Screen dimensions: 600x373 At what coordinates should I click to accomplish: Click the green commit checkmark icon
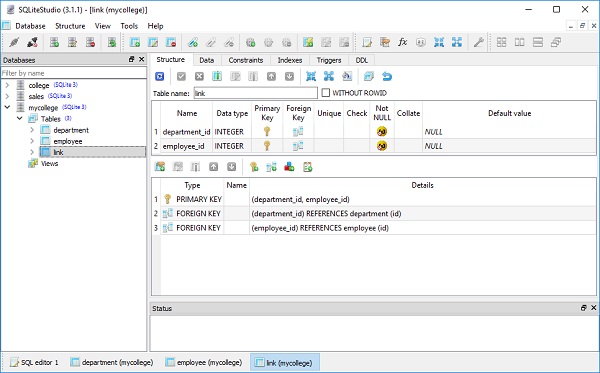coord(181,77)
